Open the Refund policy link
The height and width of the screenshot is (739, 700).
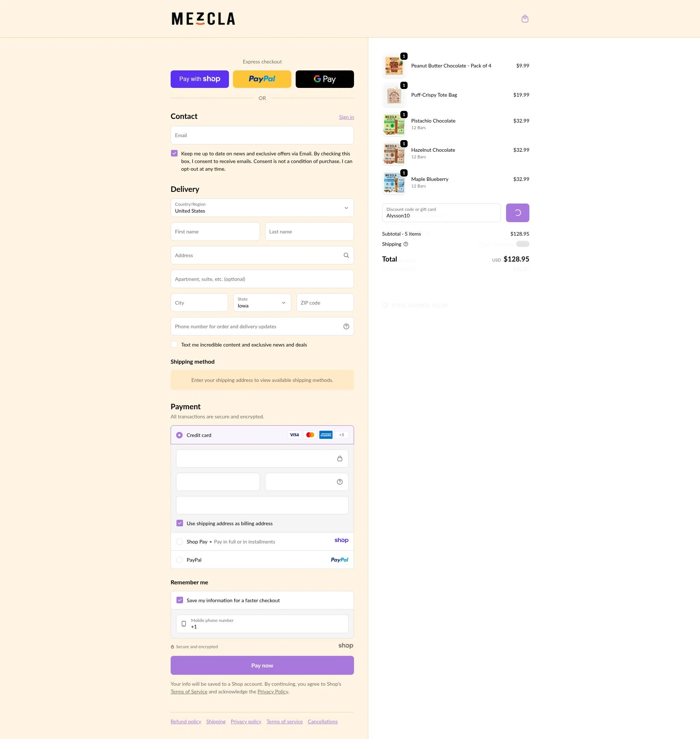pyautogui.click(x=186, y=721)
